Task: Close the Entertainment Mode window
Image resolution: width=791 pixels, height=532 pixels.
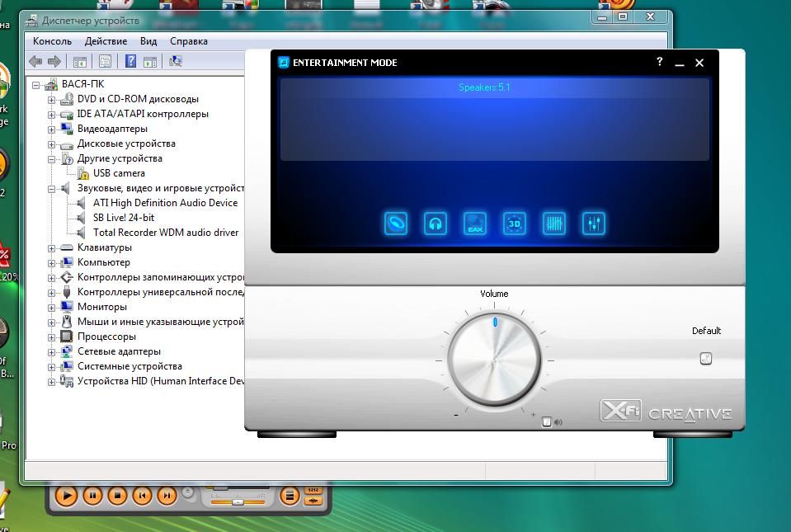Action: pos(699,63)
